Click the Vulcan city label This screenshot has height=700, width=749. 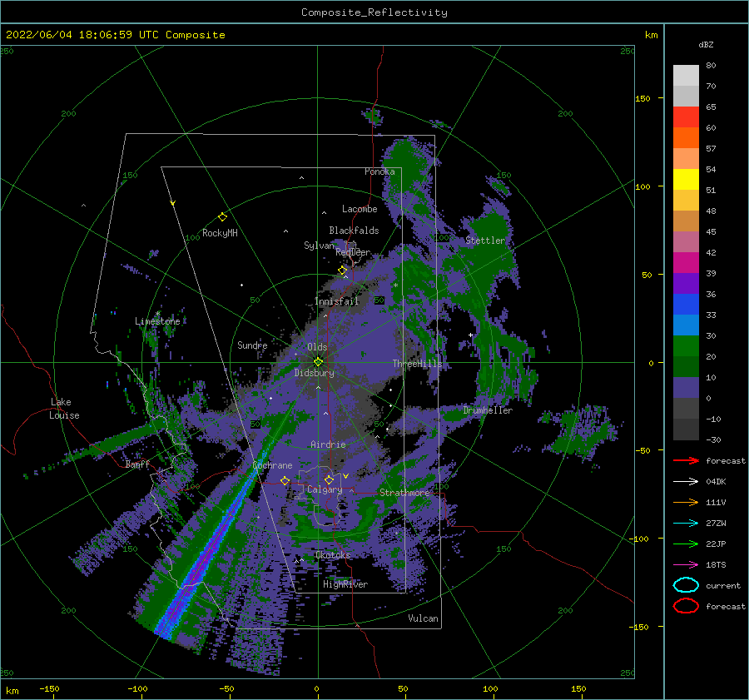tap(424, 618)
